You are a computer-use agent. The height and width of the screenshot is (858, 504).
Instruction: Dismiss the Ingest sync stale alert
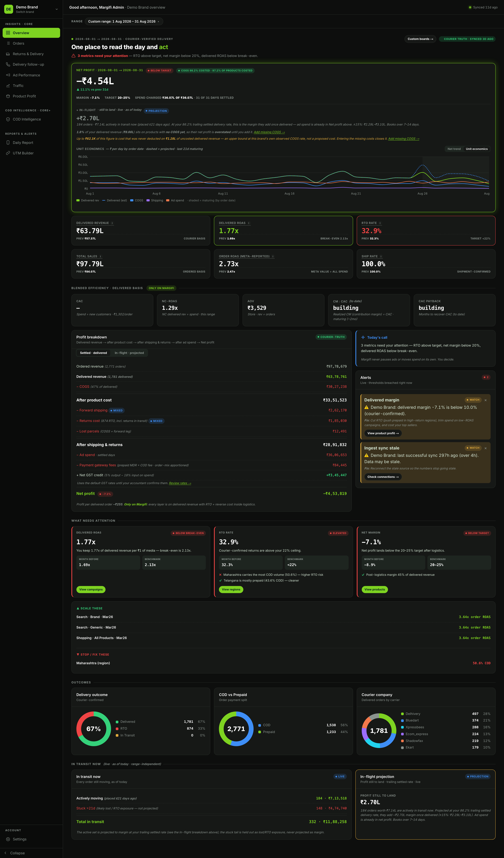(x=486, y=448)
